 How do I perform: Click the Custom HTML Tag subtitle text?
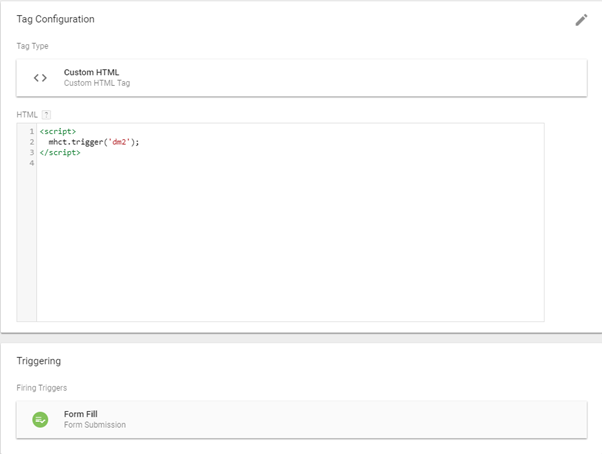coord(97,83)
